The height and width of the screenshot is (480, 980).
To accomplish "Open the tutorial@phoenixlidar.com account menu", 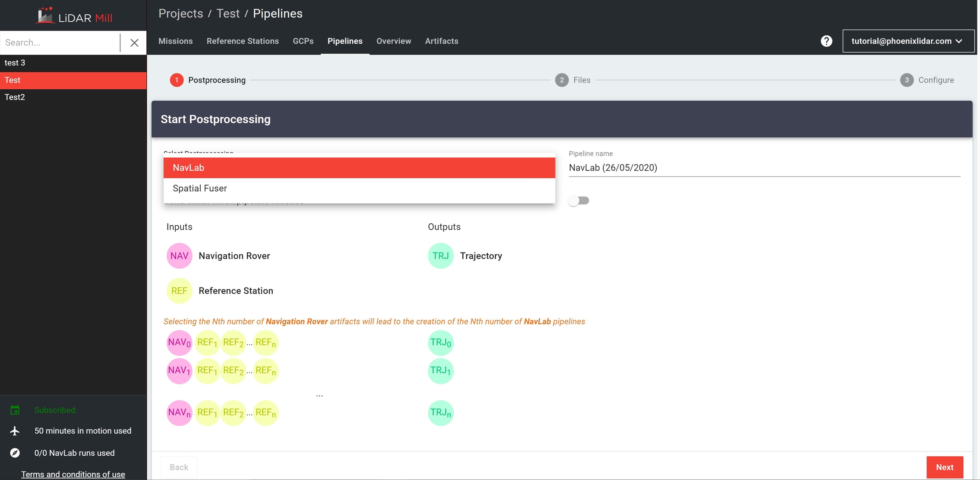I will coord(908,41).
